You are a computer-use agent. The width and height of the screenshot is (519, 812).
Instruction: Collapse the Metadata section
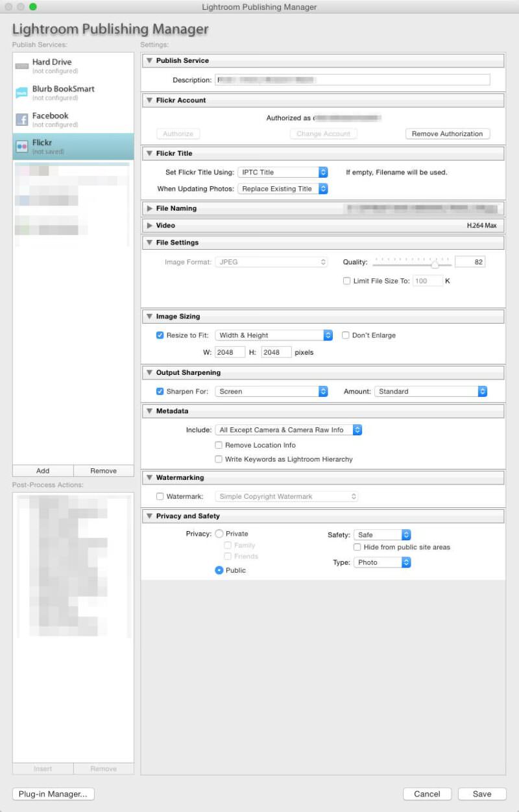149,411
